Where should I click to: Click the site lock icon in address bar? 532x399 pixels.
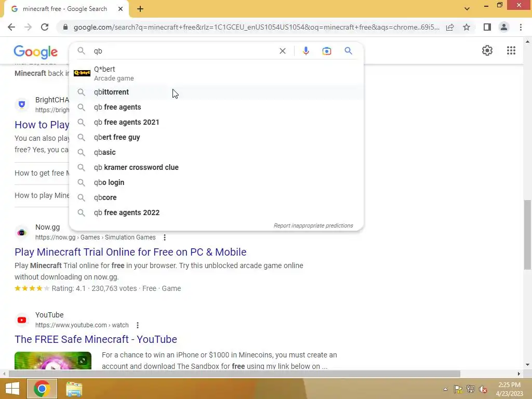[x=65, y=27]
